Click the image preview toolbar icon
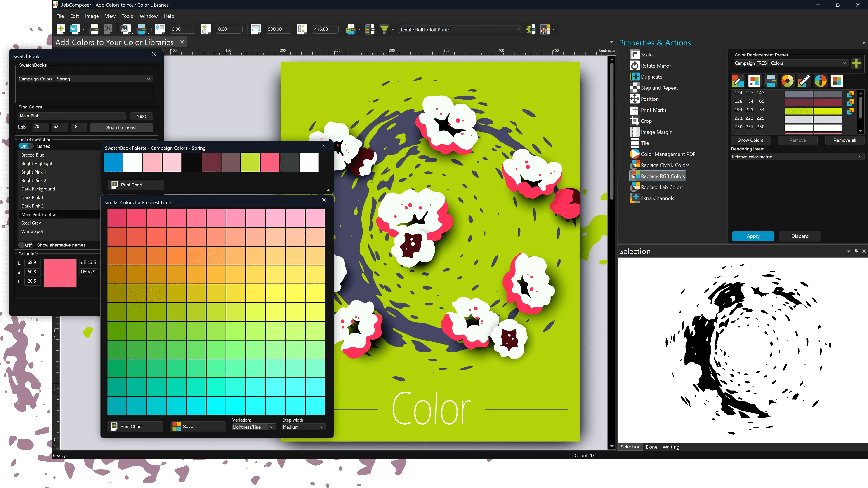868x488 pixels. 126,29
